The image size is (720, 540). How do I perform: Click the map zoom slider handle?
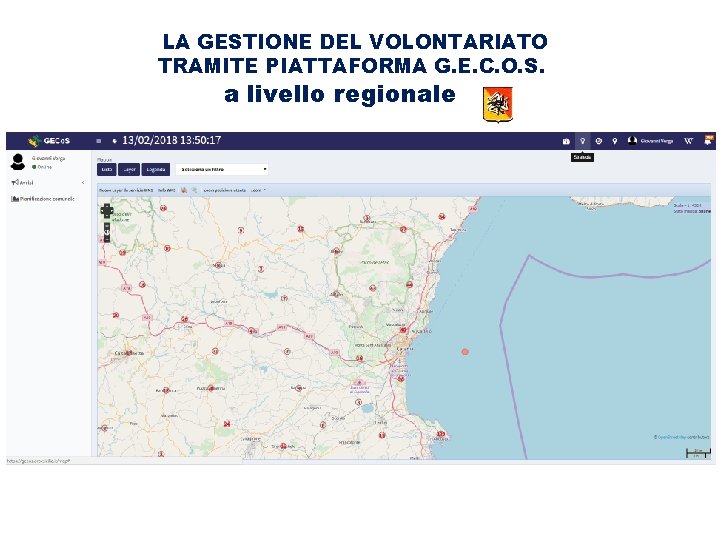point(107,232)
